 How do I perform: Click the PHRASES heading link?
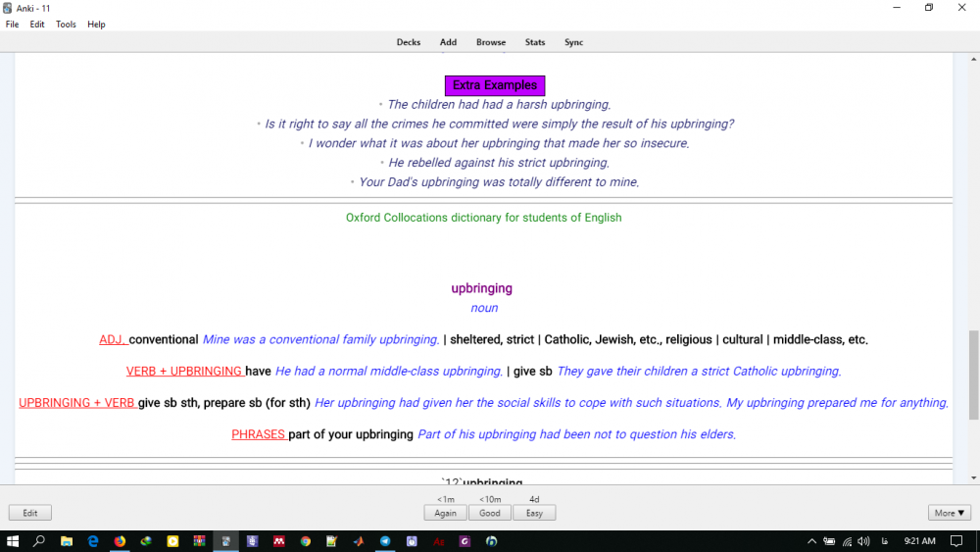(259, 433)
